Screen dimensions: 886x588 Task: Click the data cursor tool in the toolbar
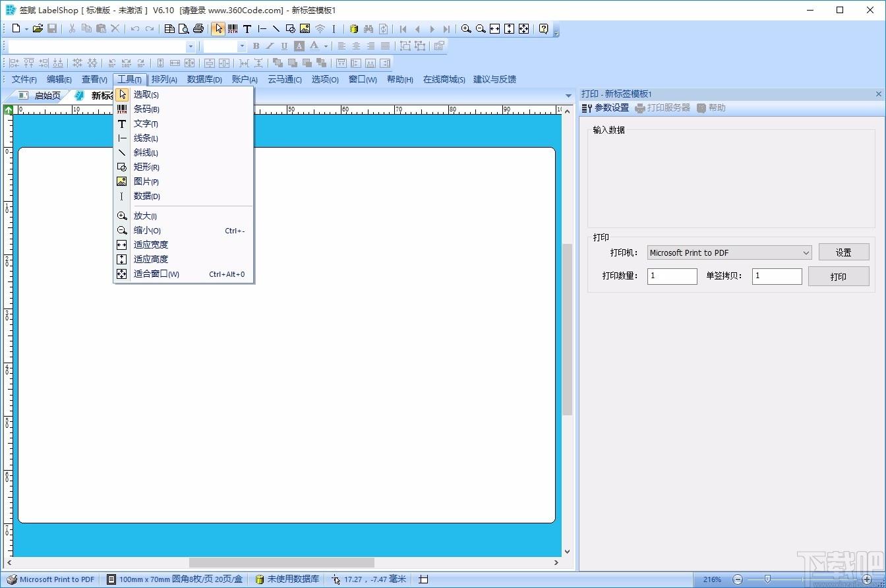coord(334,28)
